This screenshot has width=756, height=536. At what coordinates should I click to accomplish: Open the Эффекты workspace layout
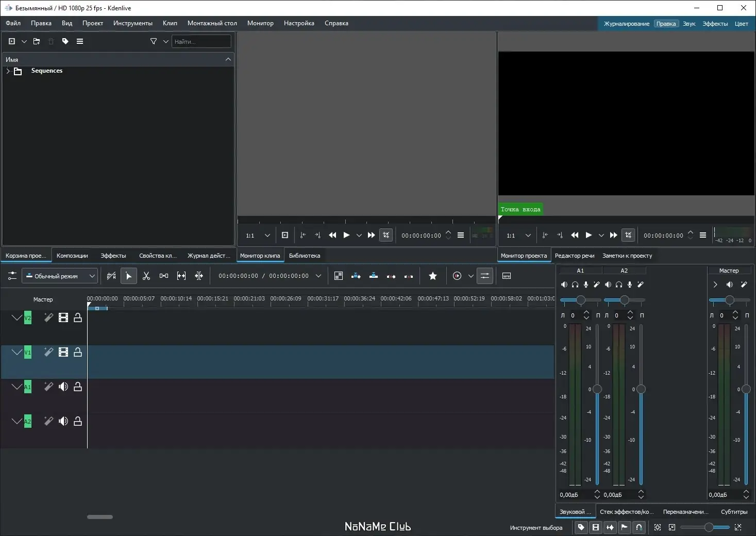coord(715,24)
